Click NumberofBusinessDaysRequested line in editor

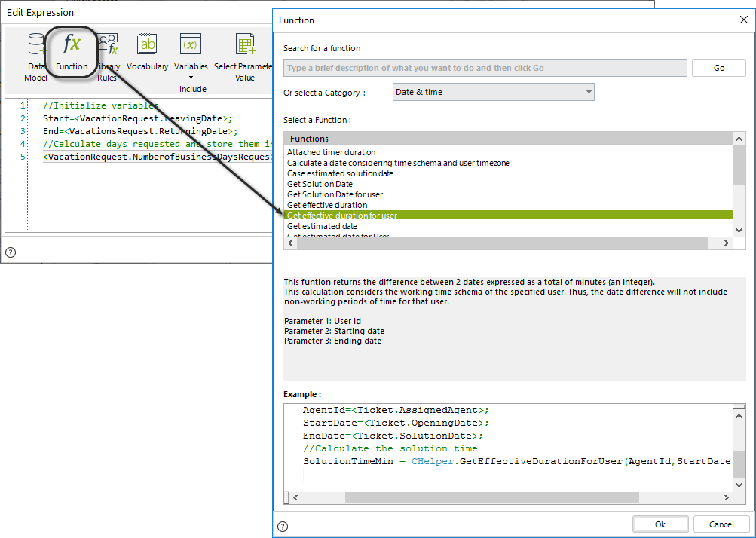click(x=158, y=157)
